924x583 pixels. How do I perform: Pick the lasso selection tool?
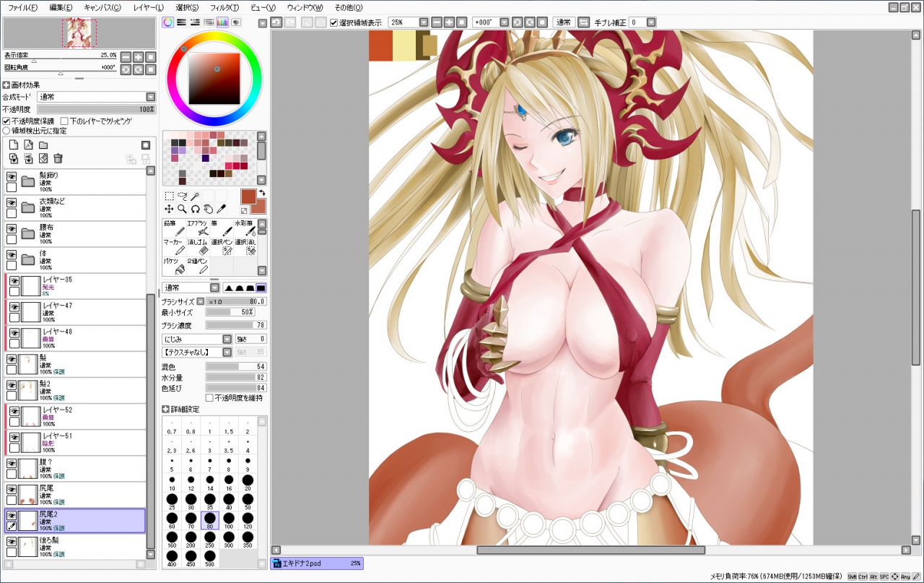(182, 196)
